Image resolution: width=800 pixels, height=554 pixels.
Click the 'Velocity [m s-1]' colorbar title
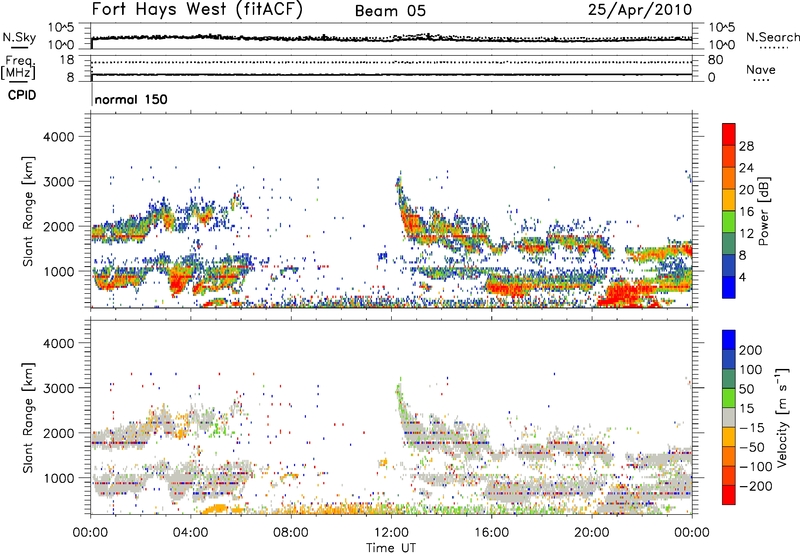pyautogui.click(x=782, y=417)
